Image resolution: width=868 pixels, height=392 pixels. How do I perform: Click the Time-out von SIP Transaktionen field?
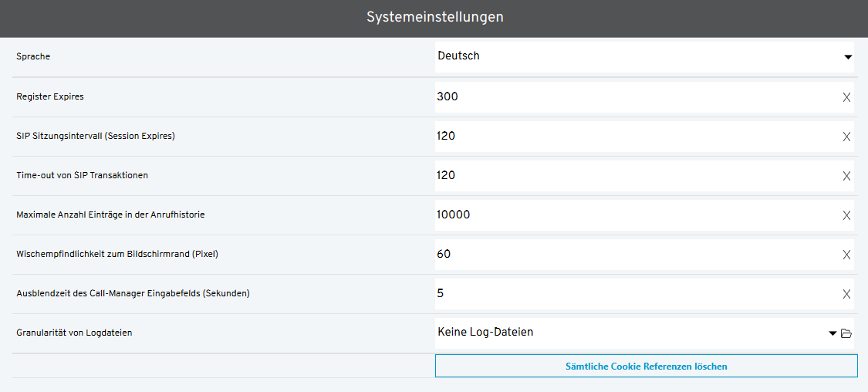pos(633,176)
